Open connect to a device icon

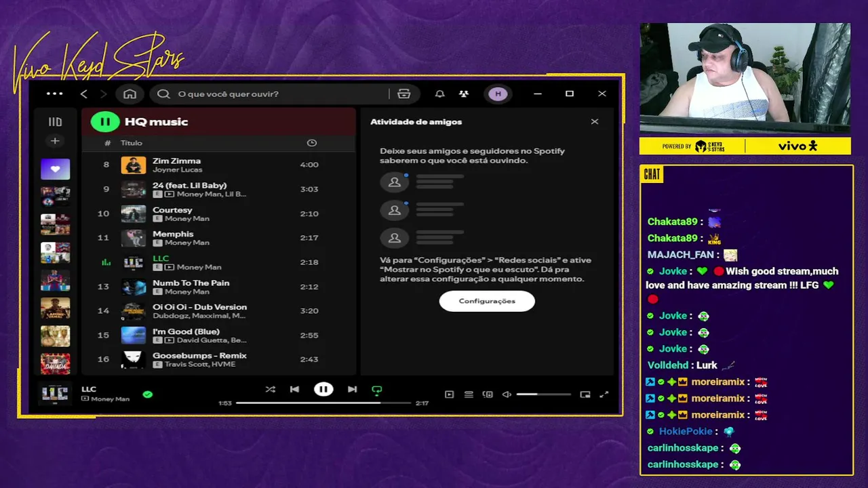(488, 394)
